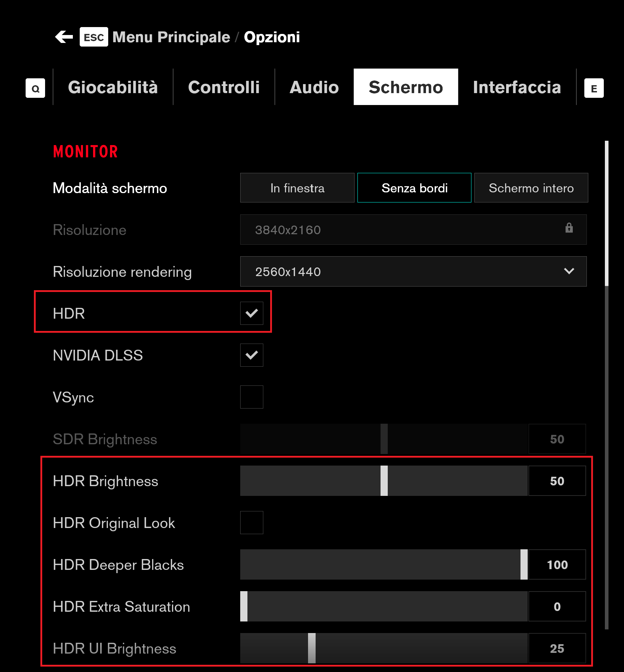Click the HDR Extra Saturation value 0
624x672 pixels.
(557, 606)
